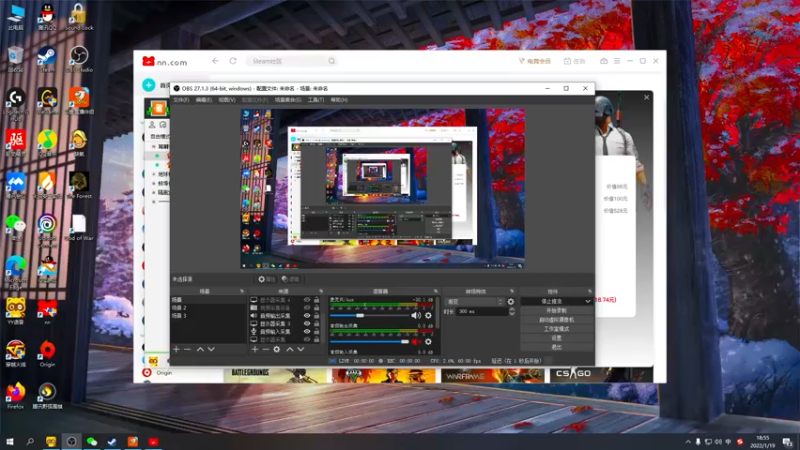
Task: Toggle the lock on the third source row
Action: click(316, 316)
